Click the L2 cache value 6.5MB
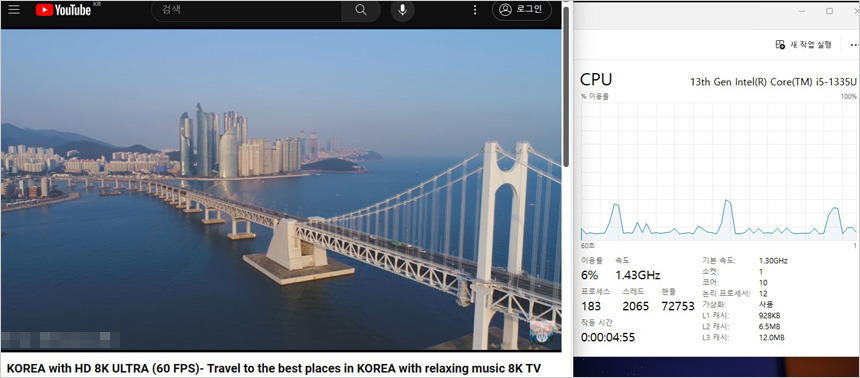860x378 pixels. coord(770,326)
